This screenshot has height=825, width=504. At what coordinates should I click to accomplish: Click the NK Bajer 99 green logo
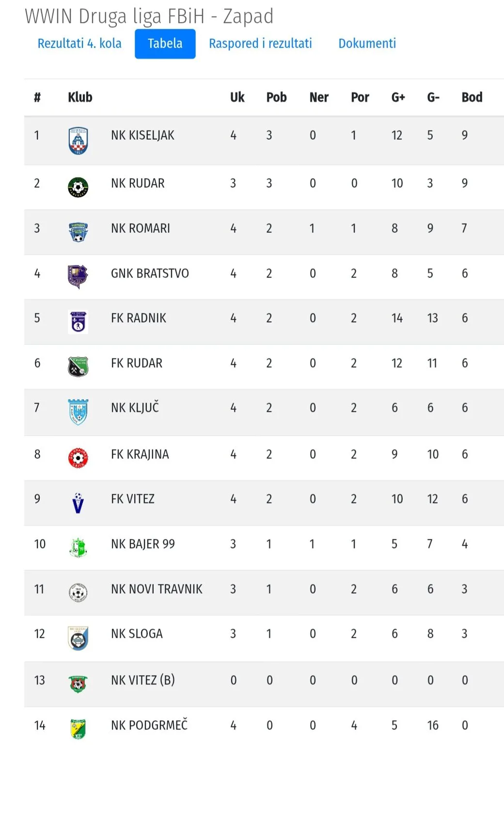tap(78, 548)
